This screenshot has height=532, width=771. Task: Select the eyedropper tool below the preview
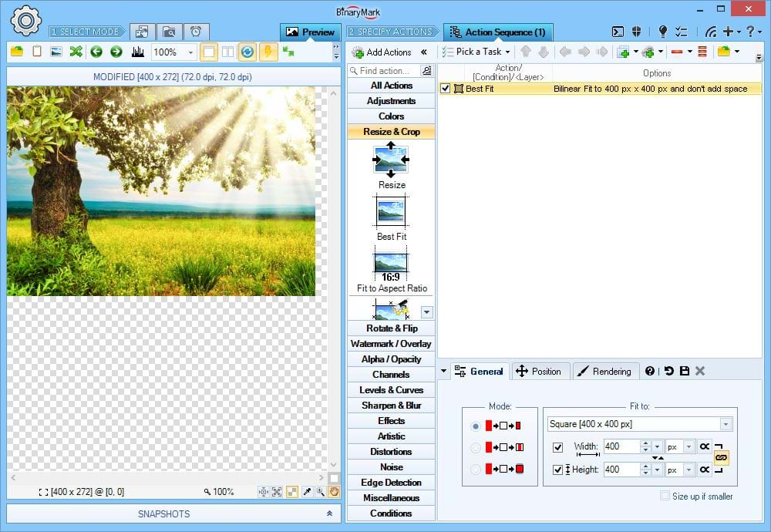click(307, 491)
